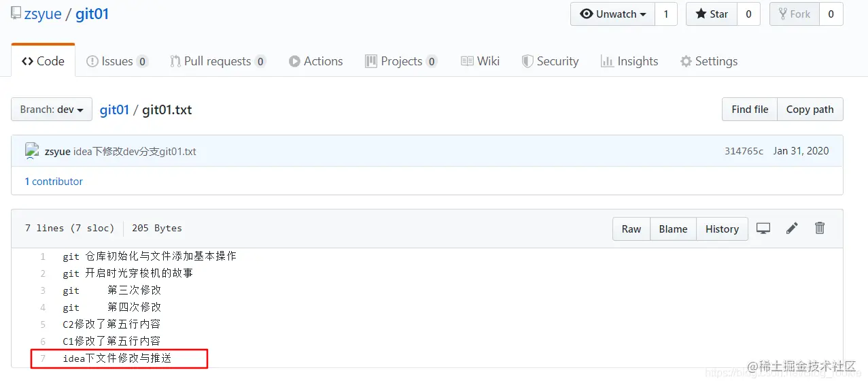Click line number 6

click(43, 341)
